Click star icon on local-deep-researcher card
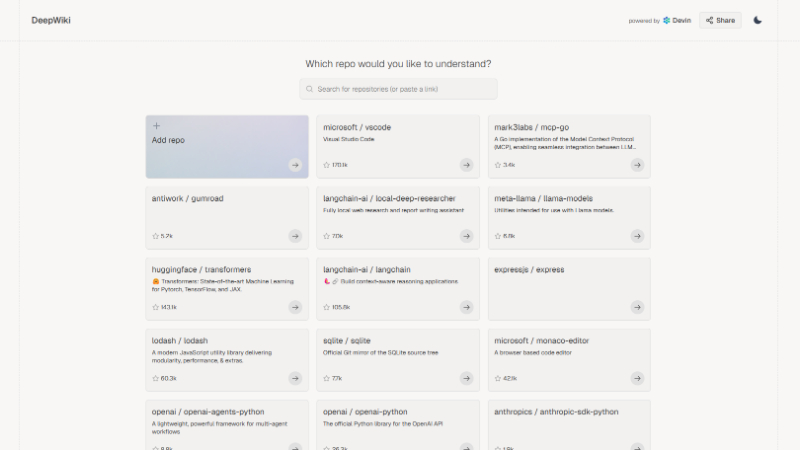The height and width of the screenshot is (450, 800). coord(327,236)
